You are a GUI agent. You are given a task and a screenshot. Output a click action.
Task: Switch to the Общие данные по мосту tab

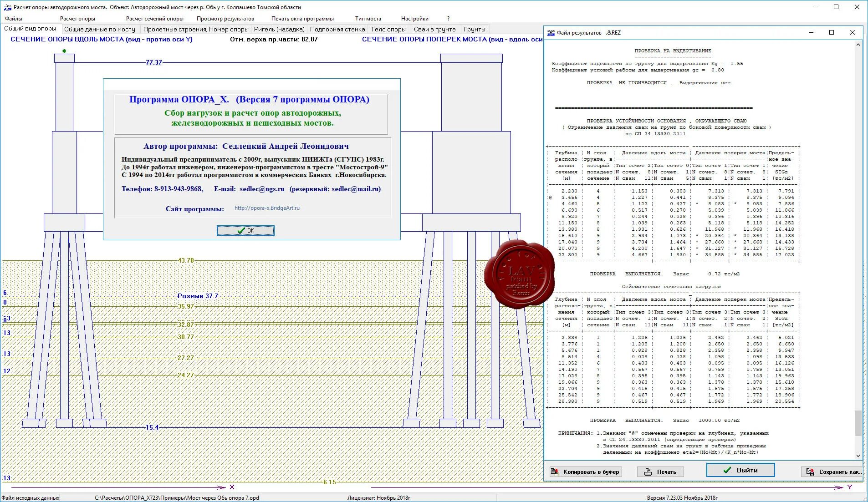click(x=100, y=29)
